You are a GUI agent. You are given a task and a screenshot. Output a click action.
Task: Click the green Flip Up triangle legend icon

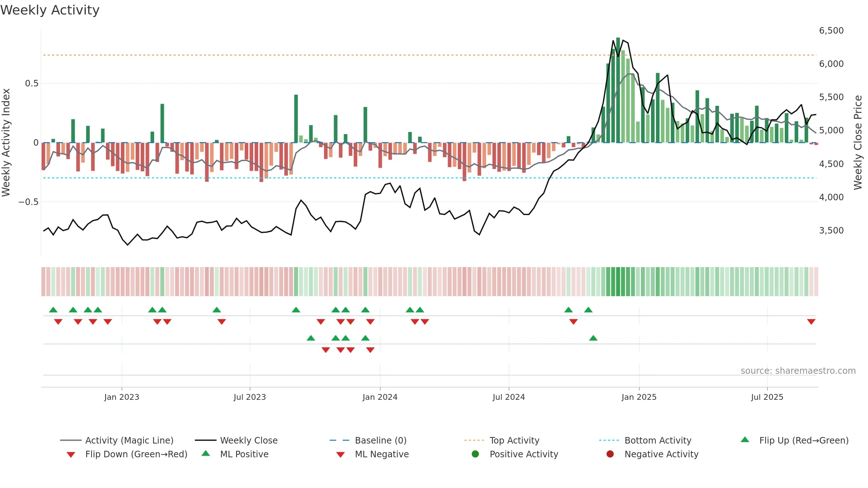click(745, 440)
